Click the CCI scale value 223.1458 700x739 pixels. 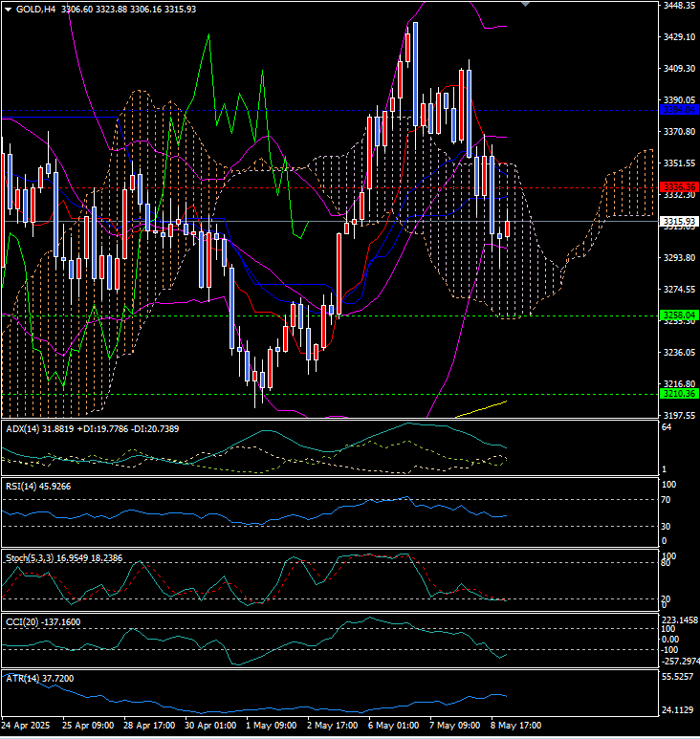tap(680, 620)
